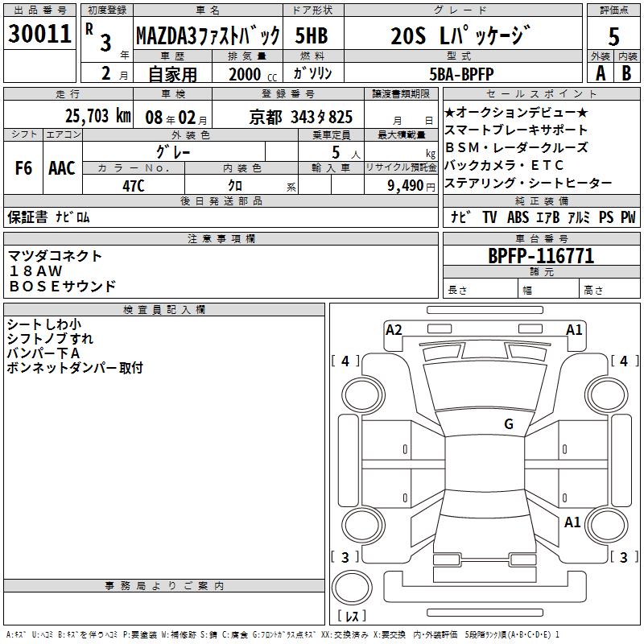Click the バックカメラ・ETC line
The image size is (644, 644).
[504, 165]
